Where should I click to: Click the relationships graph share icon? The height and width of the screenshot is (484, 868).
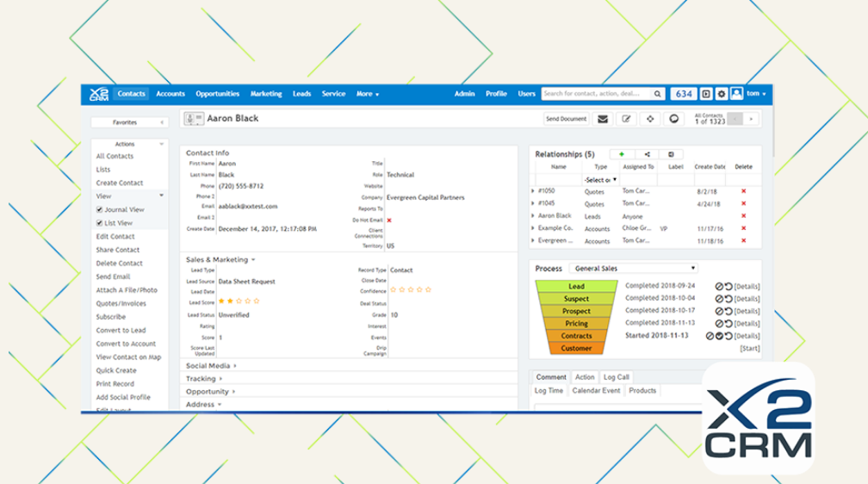[x=647, y=154]
